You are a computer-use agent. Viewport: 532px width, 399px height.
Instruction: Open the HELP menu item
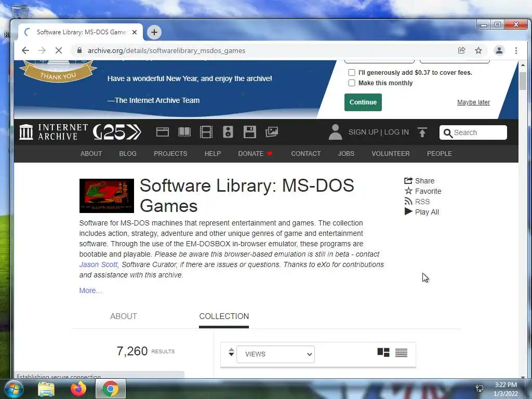212,154
